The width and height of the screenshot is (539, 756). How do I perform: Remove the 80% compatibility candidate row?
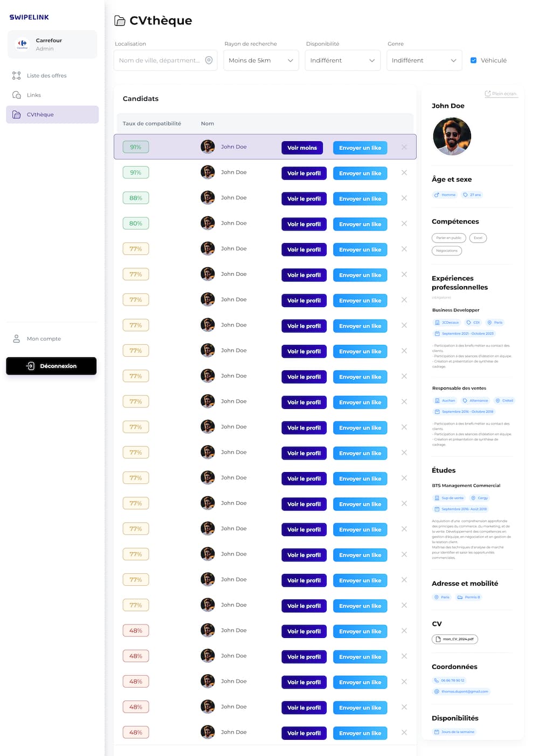tap(404, 224)
